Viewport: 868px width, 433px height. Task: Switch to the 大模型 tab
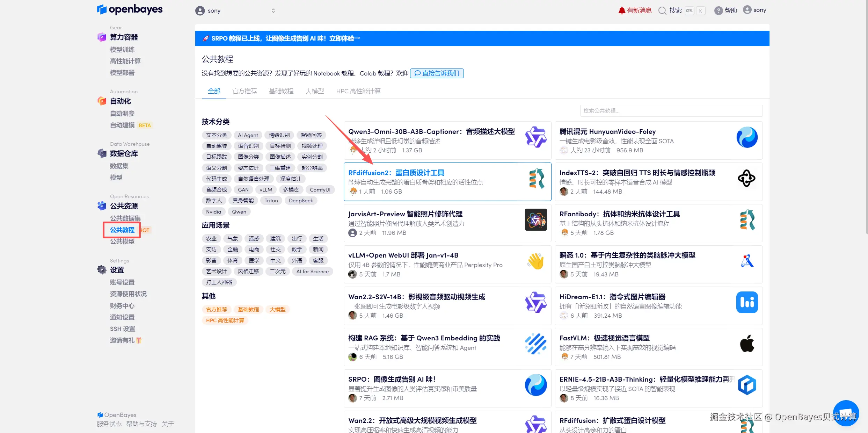pos(314,91)
